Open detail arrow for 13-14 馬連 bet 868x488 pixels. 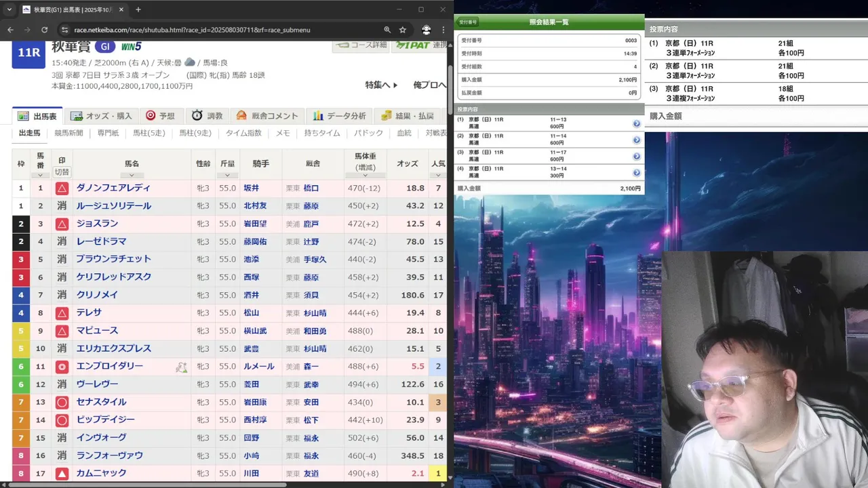[637, 172]
